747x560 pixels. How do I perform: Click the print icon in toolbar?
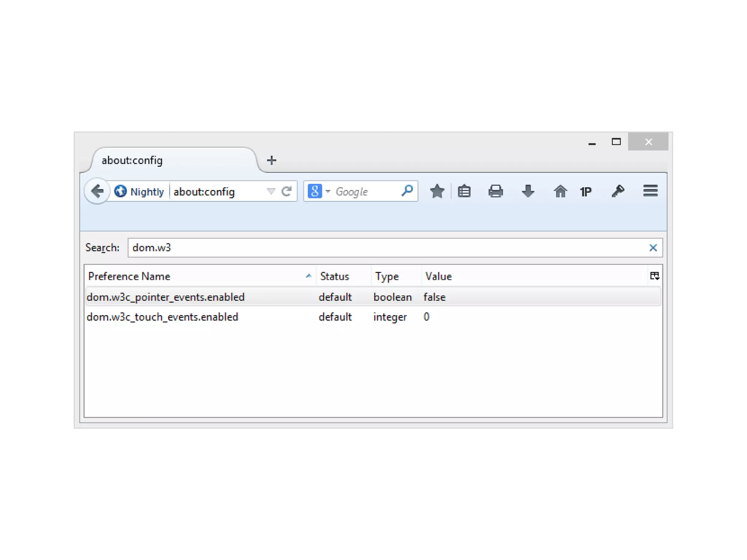coord(495,191)
